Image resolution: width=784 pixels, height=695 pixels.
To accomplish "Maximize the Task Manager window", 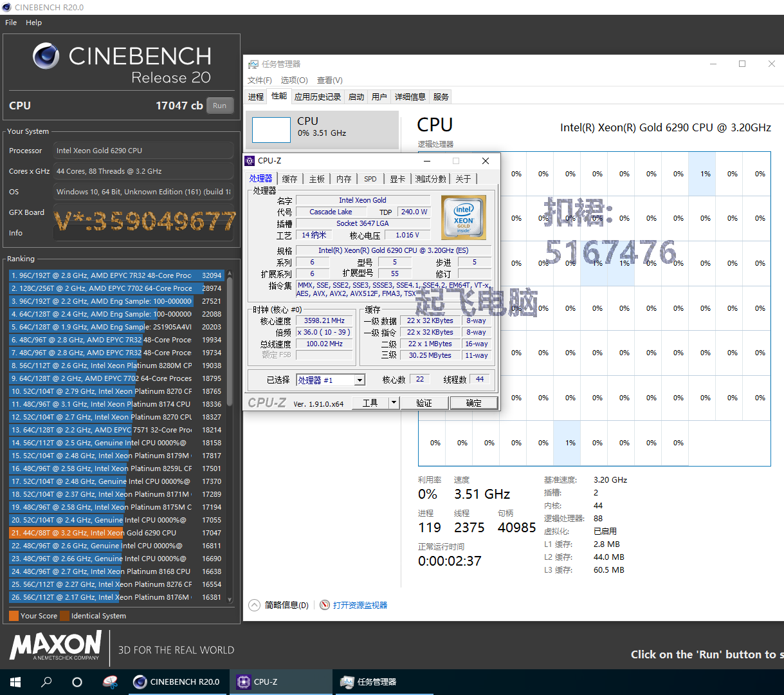I will pyautogui.click(x=742, y=64).
